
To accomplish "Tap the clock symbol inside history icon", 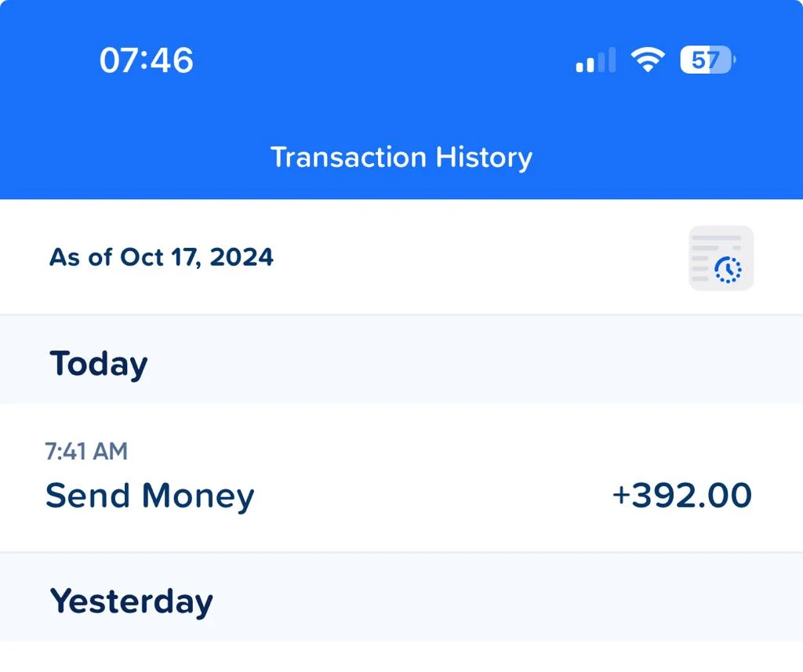I will pos(728,270).
